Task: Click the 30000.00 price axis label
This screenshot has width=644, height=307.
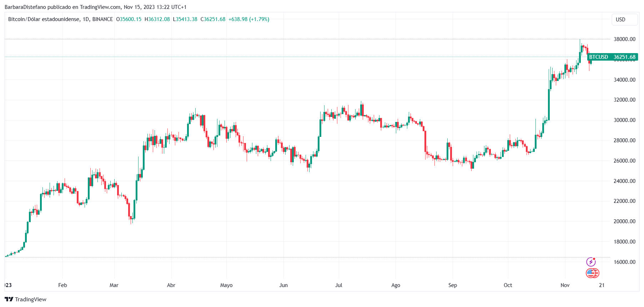Action: (624, 120)
